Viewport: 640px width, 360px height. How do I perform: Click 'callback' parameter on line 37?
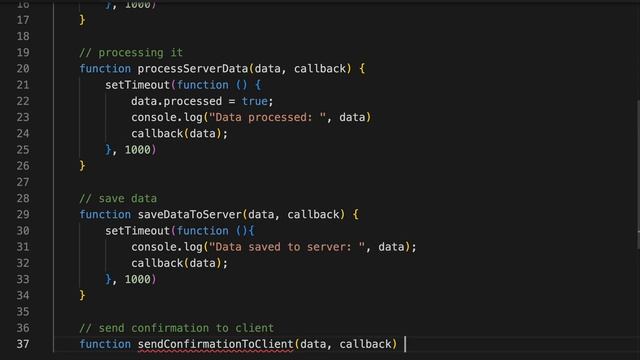[365, 344]
